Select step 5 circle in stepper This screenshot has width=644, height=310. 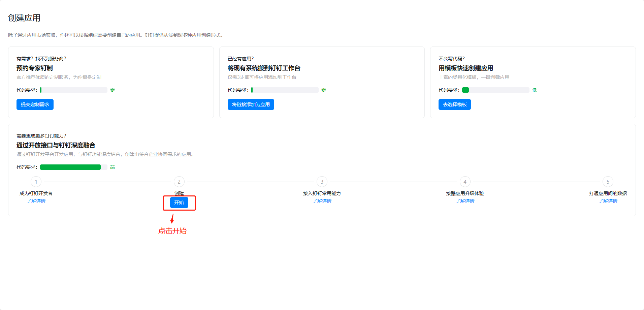(608, 182)
